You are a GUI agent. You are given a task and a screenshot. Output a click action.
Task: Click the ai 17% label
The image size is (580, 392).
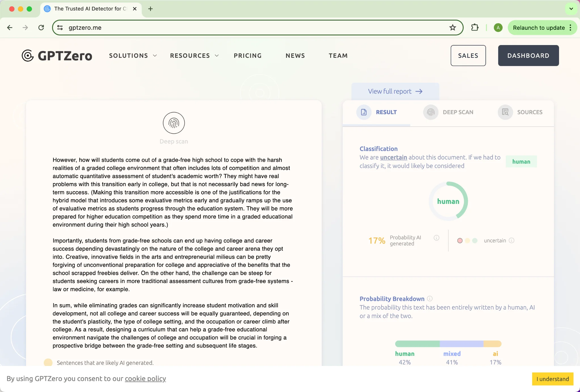495,358
